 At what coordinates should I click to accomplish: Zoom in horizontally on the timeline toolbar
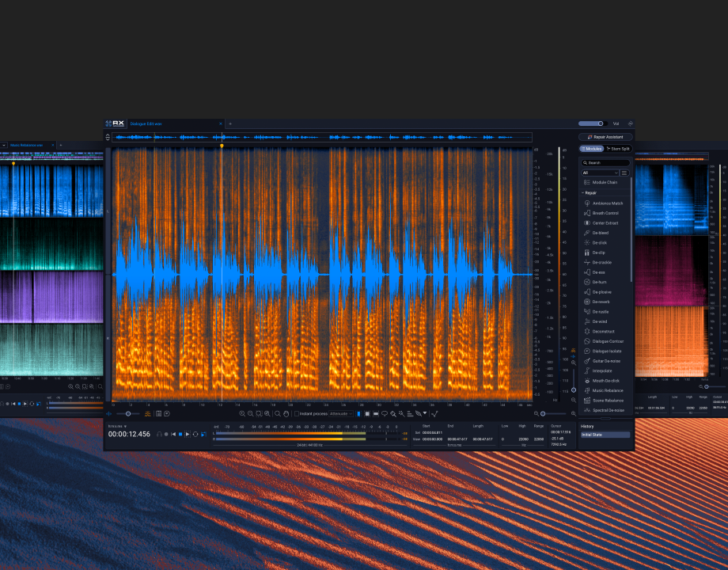pyautogui.click(x=242, y=413)
